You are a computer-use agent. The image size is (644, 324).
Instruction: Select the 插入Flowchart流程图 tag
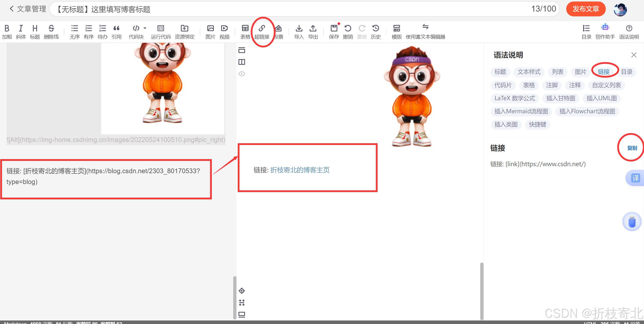[x=587, y=111]
